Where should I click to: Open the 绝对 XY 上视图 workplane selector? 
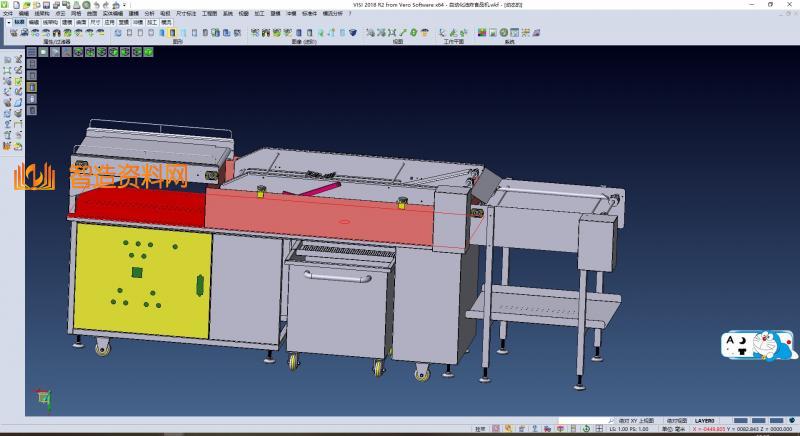point(636,420)
